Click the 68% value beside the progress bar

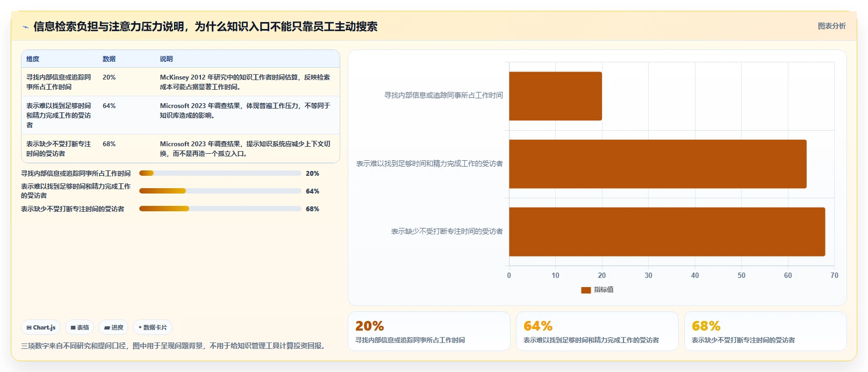(x=312, y=209)
